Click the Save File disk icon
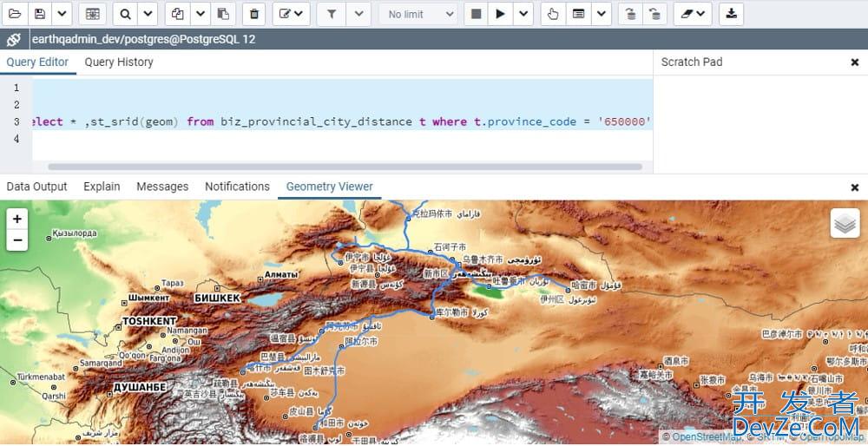The height and width of the screenshot is (446, 868). pyautogui.click(x=40, y=14)
